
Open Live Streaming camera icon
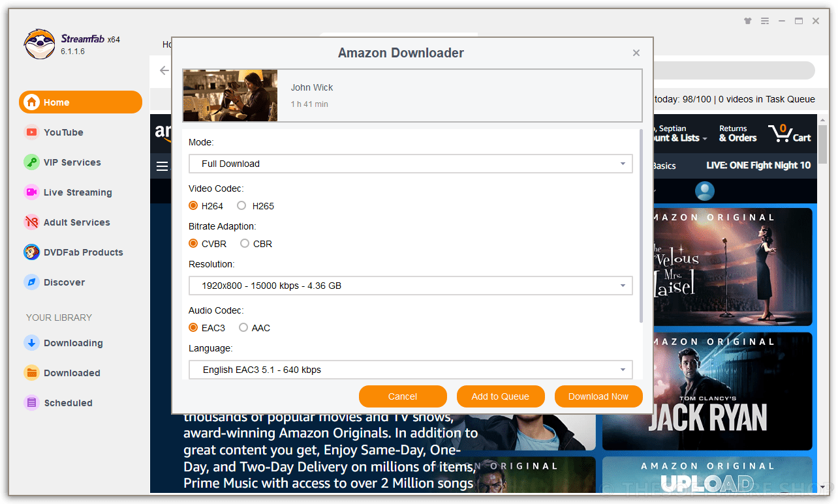pyautogui.click(x=31, y=192)
